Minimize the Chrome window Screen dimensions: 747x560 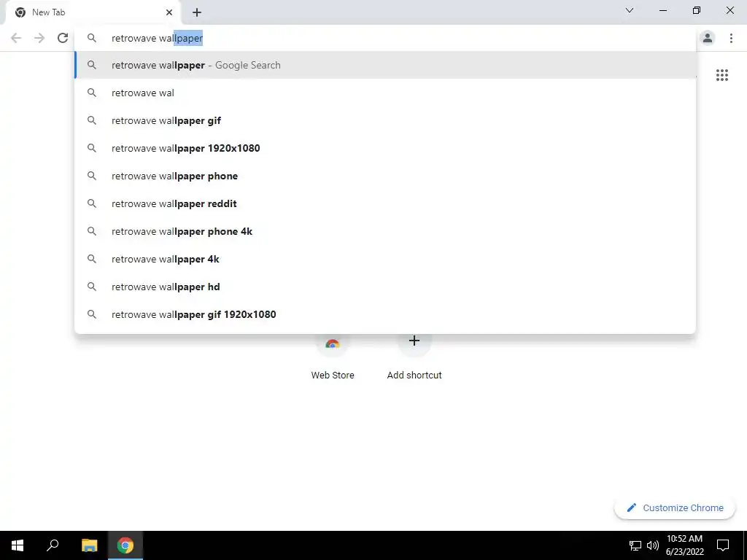point(662,10)
